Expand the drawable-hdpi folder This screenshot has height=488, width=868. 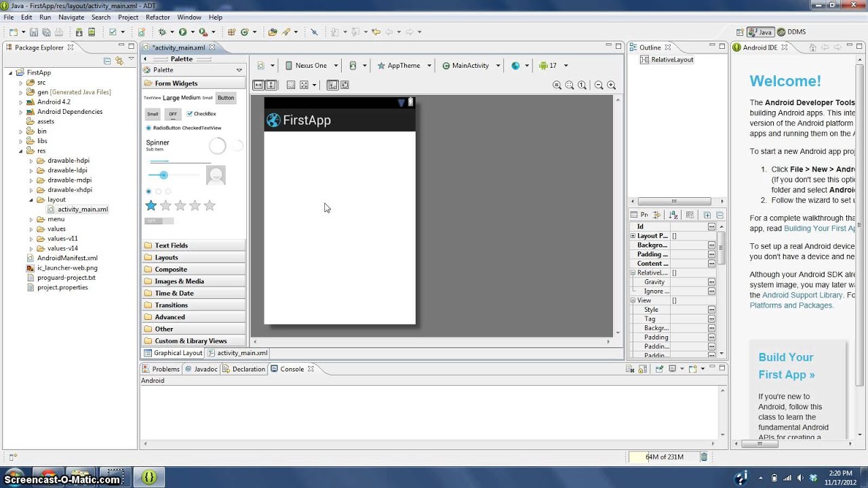click(31, 161)
